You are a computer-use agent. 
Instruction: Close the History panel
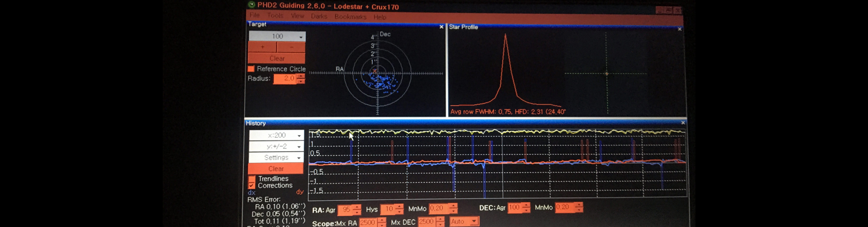coord(683,123)
